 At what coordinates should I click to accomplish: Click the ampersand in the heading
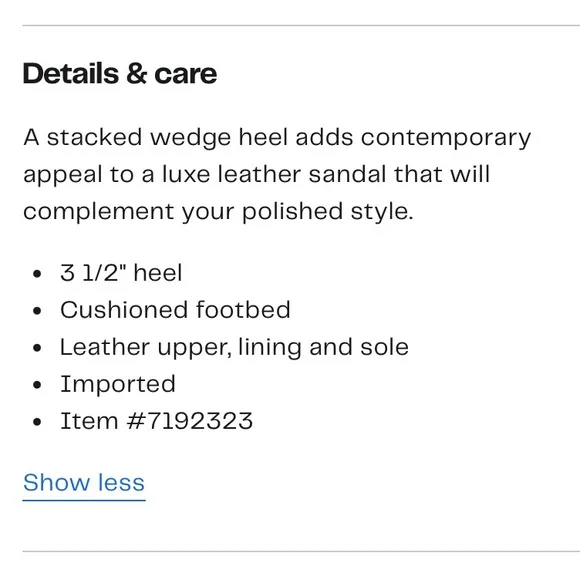pos(136,73)
